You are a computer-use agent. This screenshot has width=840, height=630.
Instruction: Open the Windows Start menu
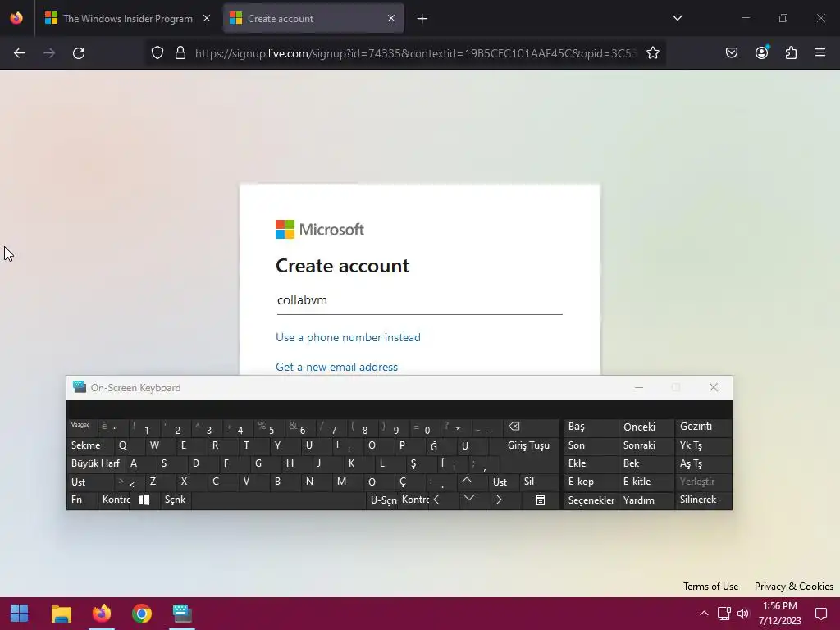[20, 614]
